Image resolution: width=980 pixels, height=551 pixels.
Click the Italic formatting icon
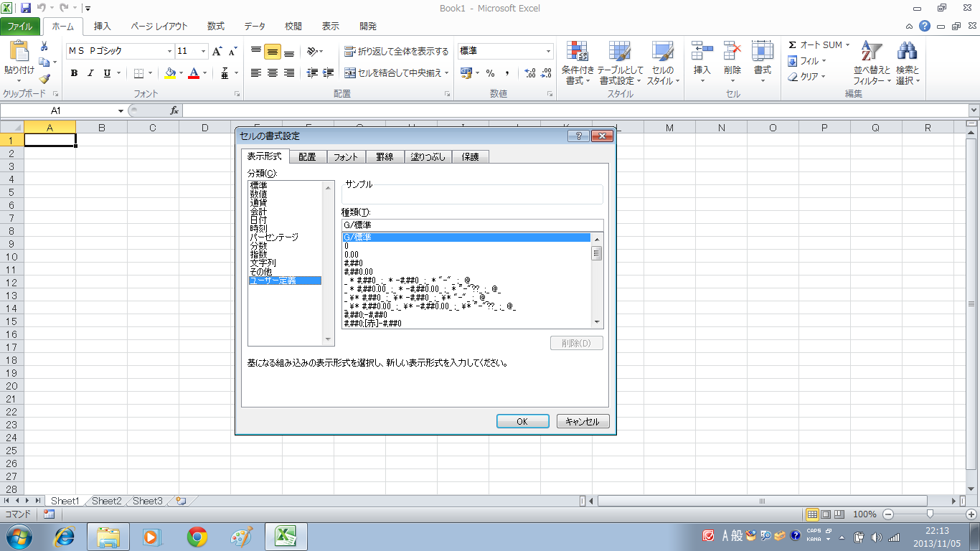(90, 73)
